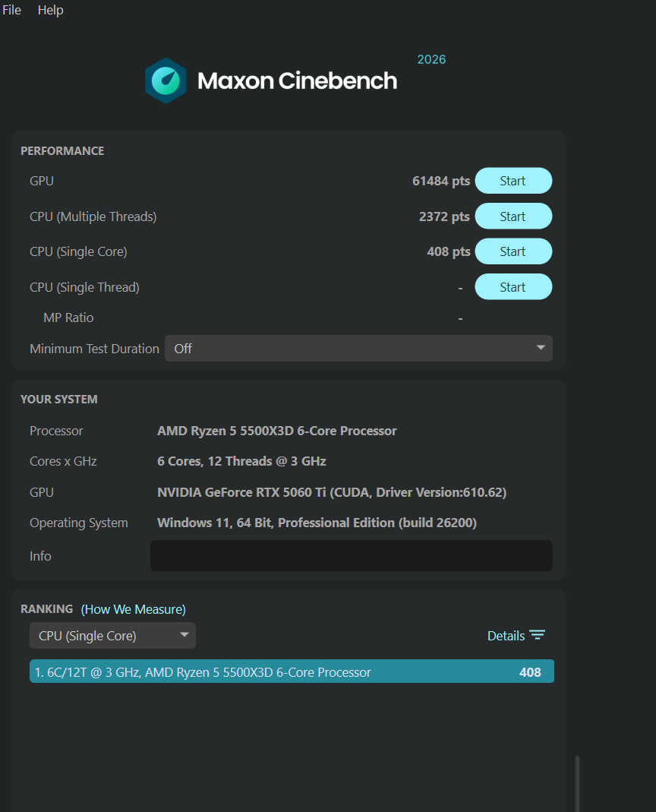Select the Ryzen 5 5500X3D ranking entry
This screenshot has width=656, height=812.
292,671
